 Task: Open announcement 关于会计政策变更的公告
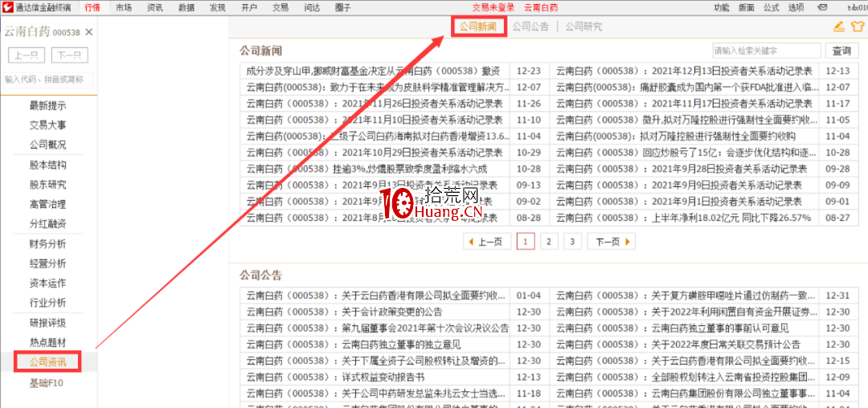pos(344,312)
